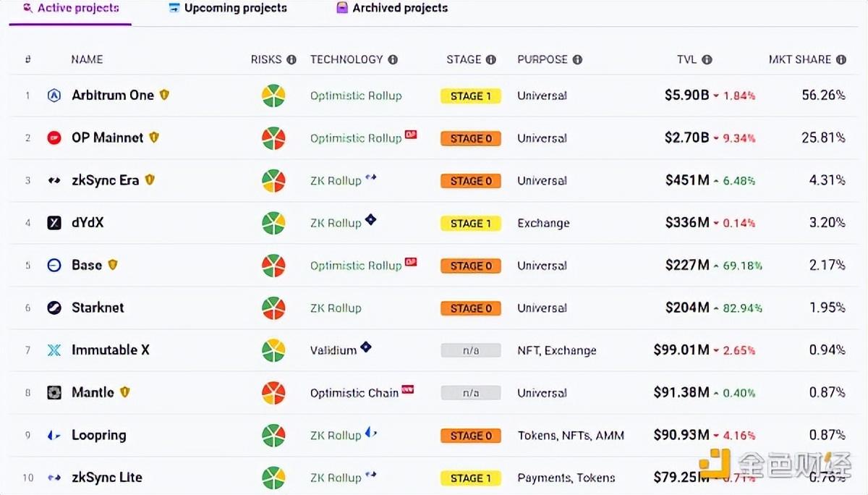Click the STAGE column info icon
This screenshot has width=868, height=495.
pos(491,60)
